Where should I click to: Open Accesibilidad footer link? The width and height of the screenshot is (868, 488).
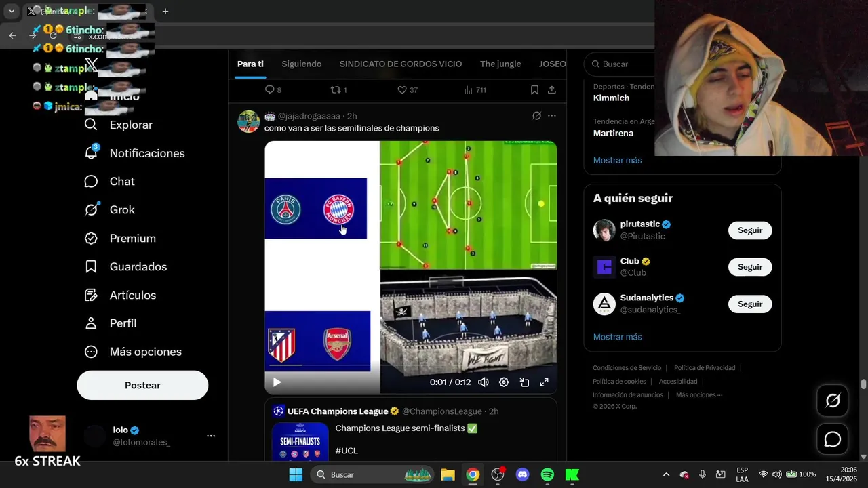[678, 382]
